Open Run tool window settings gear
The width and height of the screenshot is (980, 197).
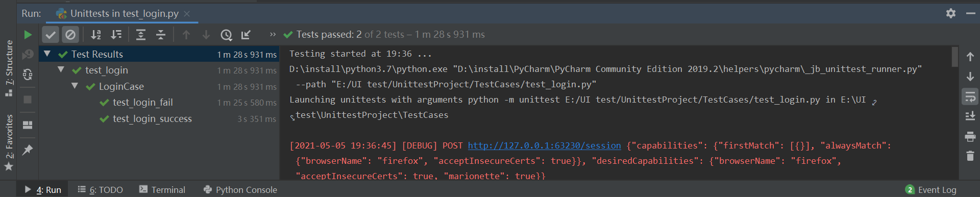click(950, 13)
